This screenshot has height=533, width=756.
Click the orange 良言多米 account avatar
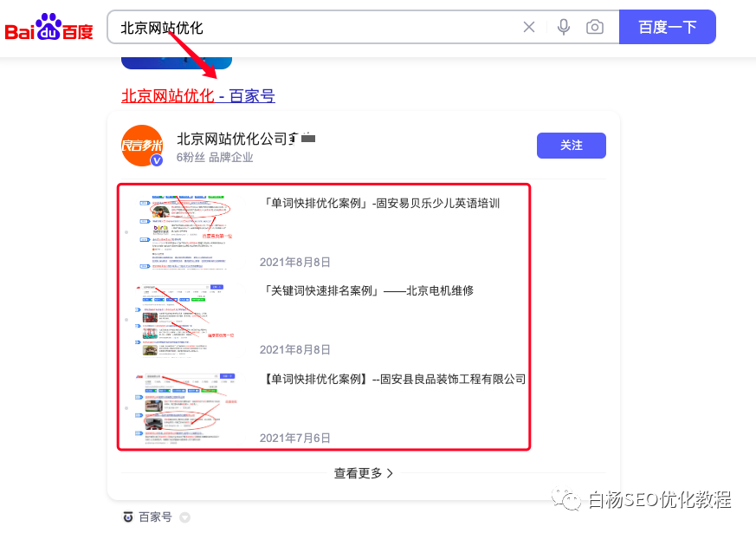[x=142, y=146]
